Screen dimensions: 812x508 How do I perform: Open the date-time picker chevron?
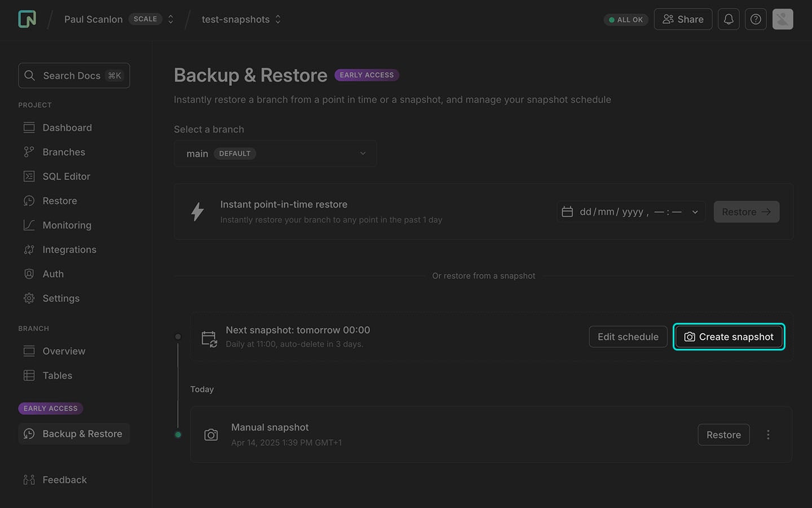click(694, 212)
